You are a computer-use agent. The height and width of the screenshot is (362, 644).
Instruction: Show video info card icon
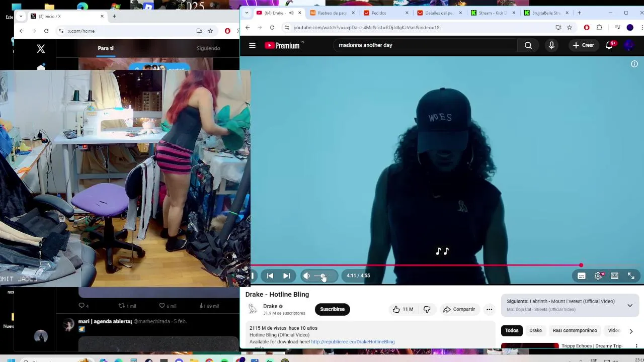click(x=634, y=64)
